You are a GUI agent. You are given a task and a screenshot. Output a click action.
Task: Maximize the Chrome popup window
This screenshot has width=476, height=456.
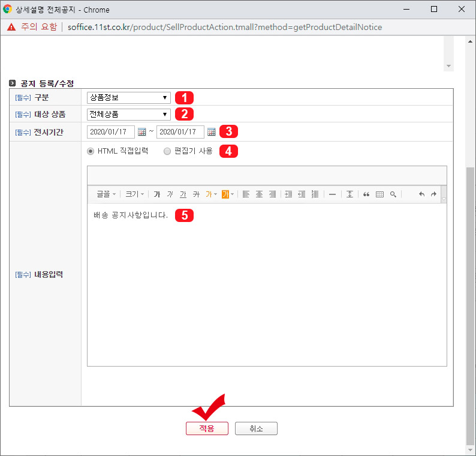point(434,9)
